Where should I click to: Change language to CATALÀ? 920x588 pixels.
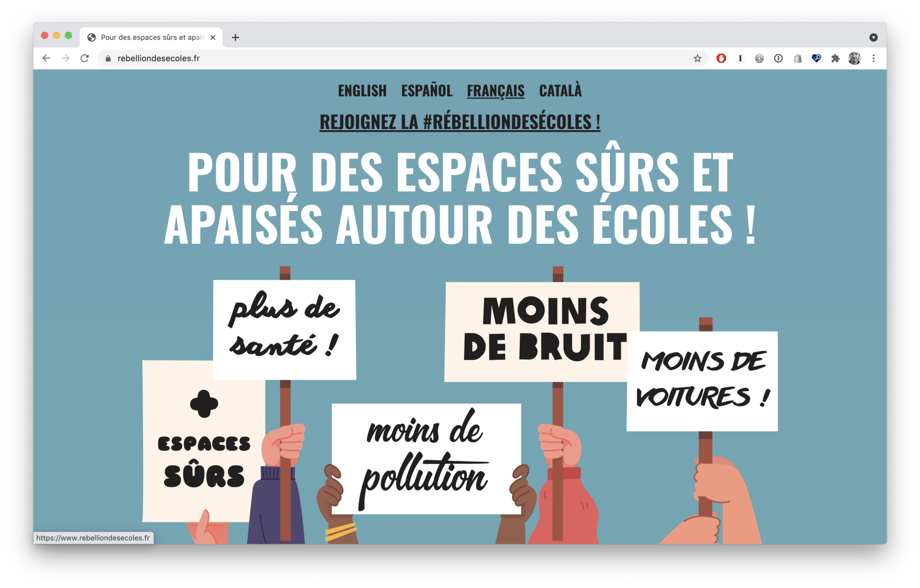[x=561, y=90]
